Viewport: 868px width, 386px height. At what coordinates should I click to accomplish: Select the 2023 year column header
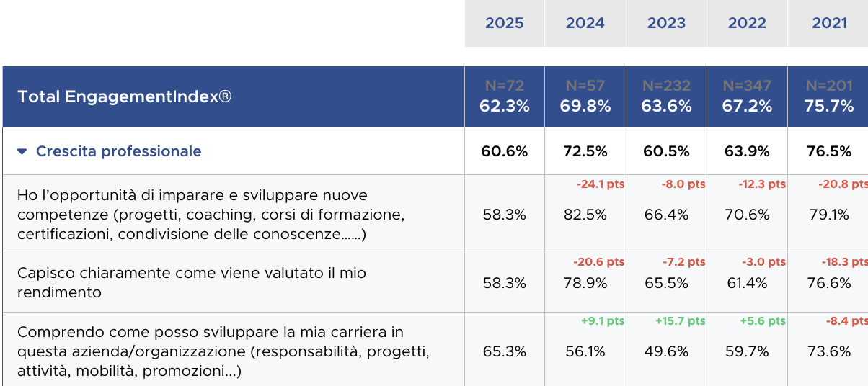666,23
